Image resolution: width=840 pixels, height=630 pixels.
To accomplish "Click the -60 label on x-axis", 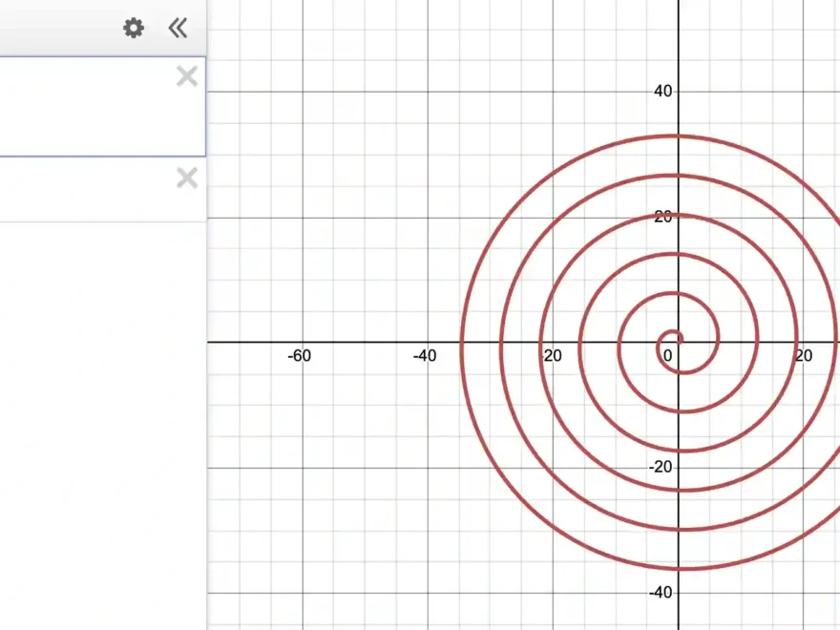I will point(300,355).
